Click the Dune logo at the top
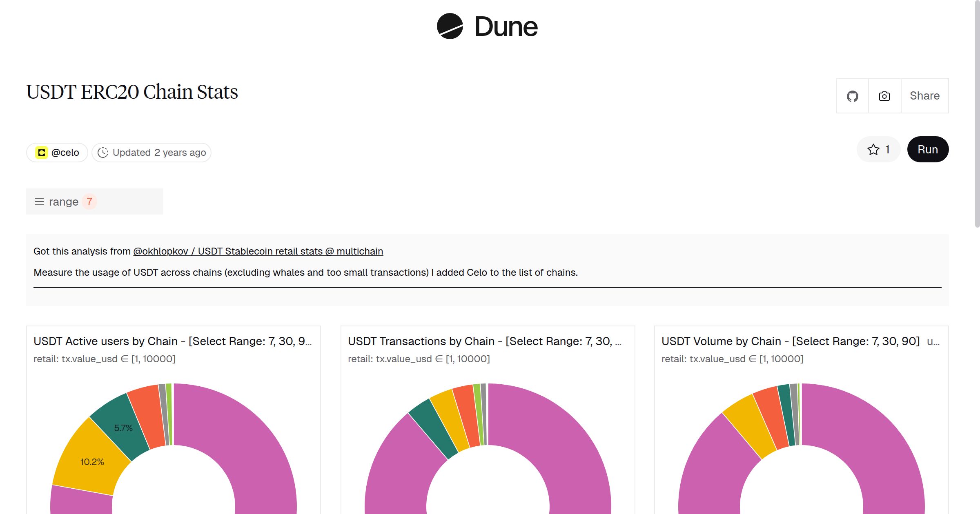The width and height of the screenshot is (980, 514). (487, 26)
